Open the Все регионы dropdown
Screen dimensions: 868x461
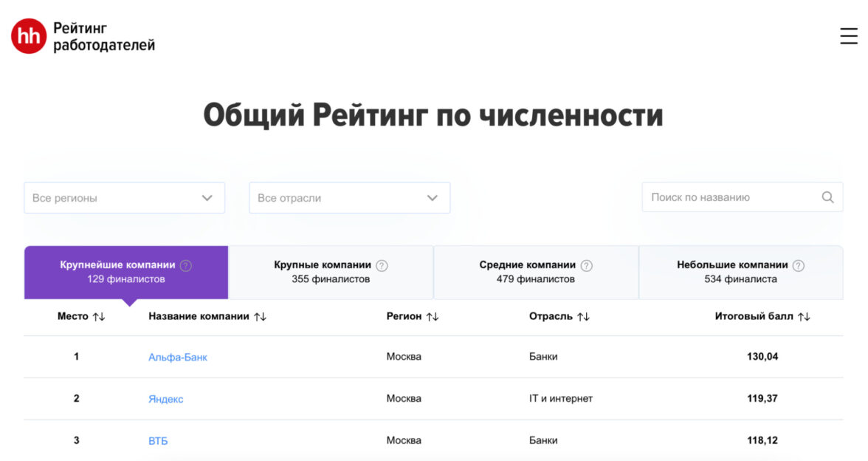pyautogui.click(x=124, y=197)
